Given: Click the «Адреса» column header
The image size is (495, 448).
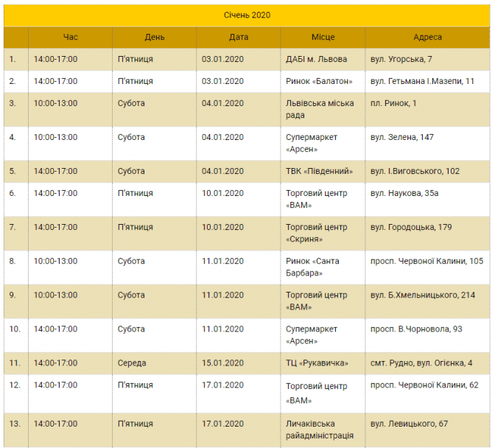Looking at the screenshot, I should pos(427,37).
